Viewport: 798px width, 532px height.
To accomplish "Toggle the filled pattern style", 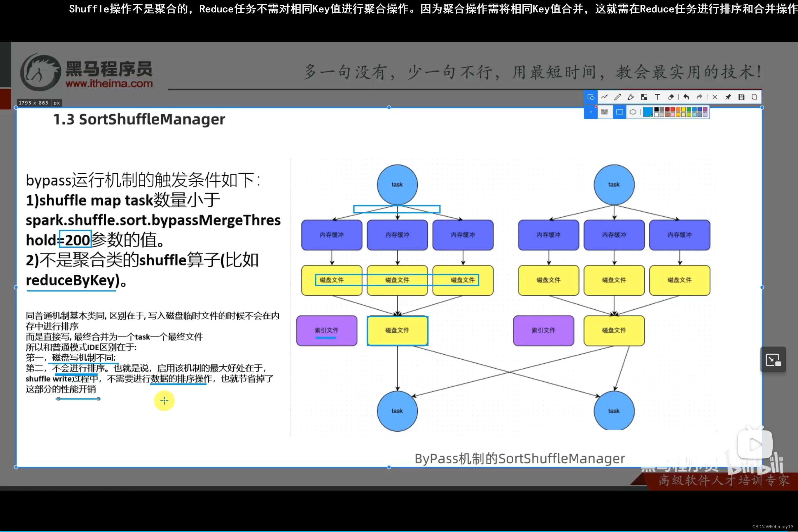I will click(604, 112).
